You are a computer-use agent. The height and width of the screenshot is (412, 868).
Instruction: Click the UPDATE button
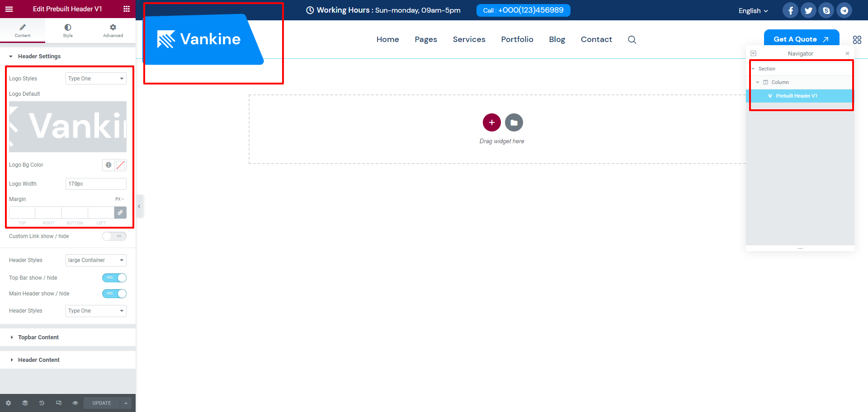click(x=102, y=403)
